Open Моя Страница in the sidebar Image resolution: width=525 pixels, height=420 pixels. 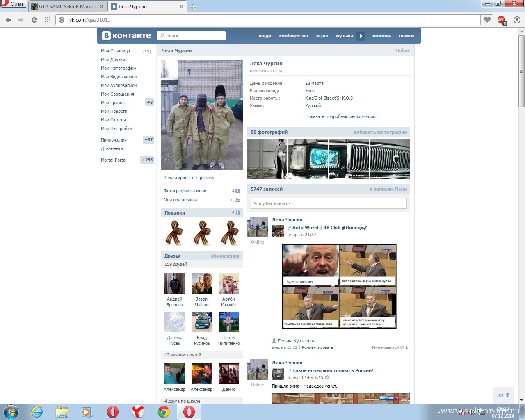(115, 51)
